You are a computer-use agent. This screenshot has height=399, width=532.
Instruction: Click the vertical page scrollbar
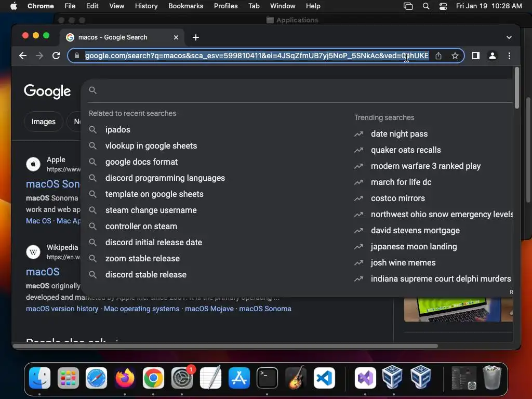point(517,88)
